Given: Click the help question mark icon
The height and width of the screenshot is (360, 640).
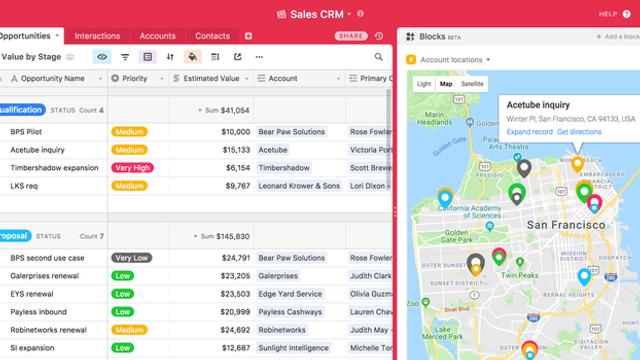Looking at the screenshot, I should (x=627, y=14).
